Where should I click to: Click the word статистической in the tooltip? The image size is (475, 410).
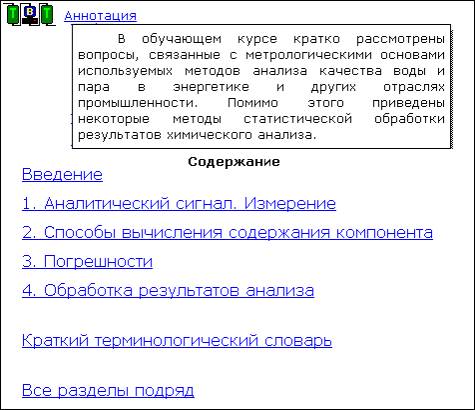298,119
